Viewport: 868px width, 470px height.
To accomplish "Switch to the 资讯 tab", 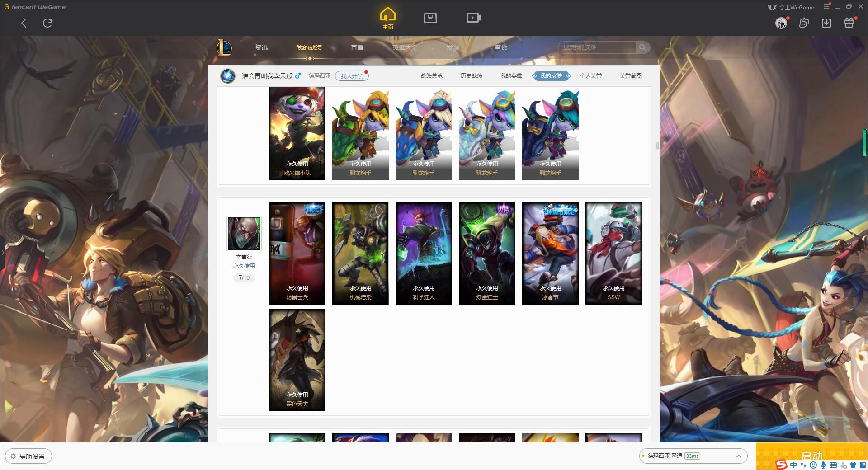I will tap(261, 47).
